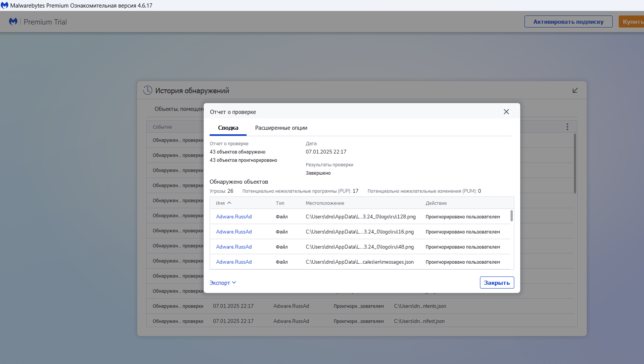Click the history panel vertical scrollbar
Viewport: 644px width, 364px height.
(x=575, y=163)
